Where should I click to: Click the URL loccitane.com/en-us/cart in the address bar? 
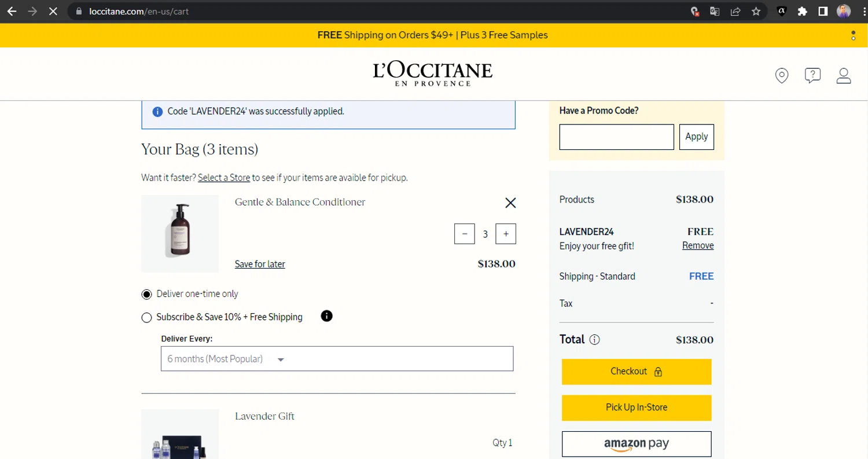(139, 11)
